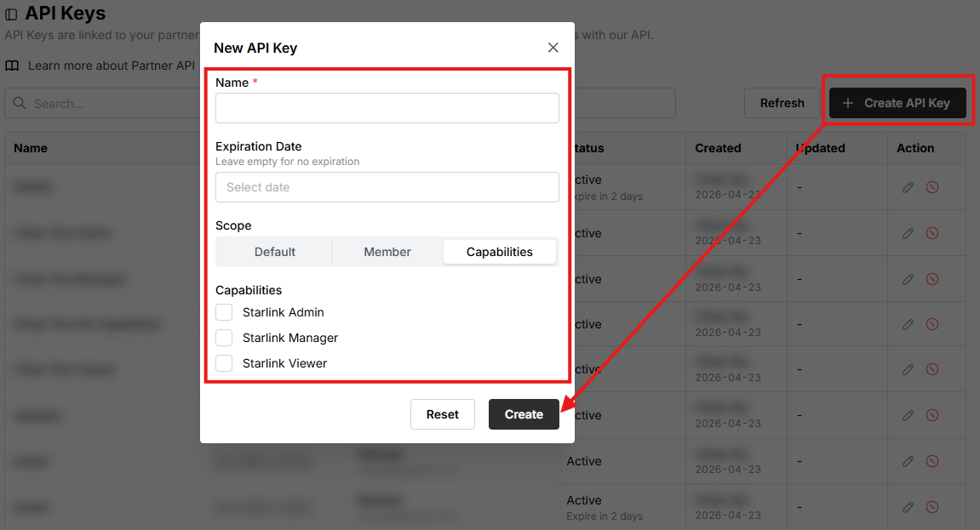
Task: Click the Name column header
Action: (31, 148)
